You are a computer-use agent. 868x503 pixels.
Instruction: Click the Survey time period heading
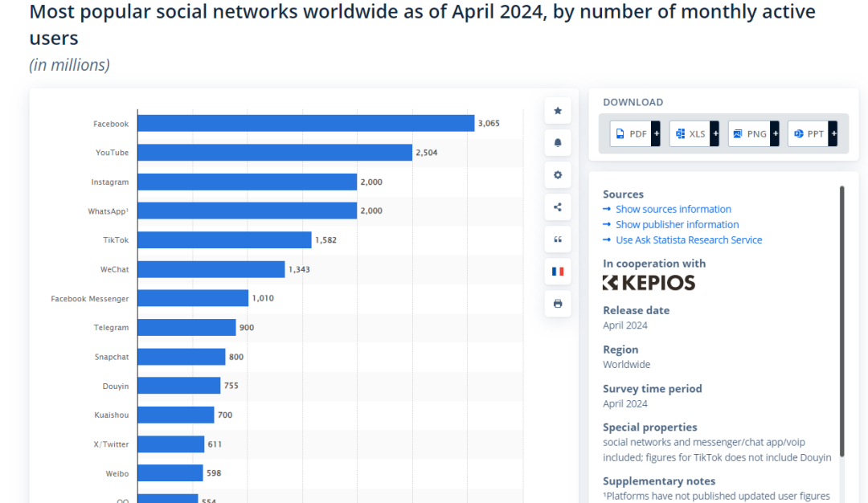click(x=652, y=388)
